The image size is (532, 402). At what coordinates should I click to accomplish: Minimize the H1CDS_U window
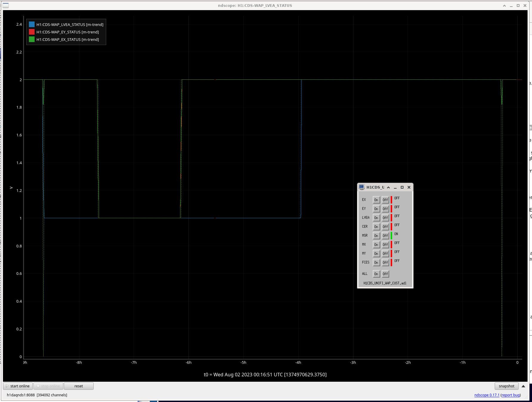395,187
